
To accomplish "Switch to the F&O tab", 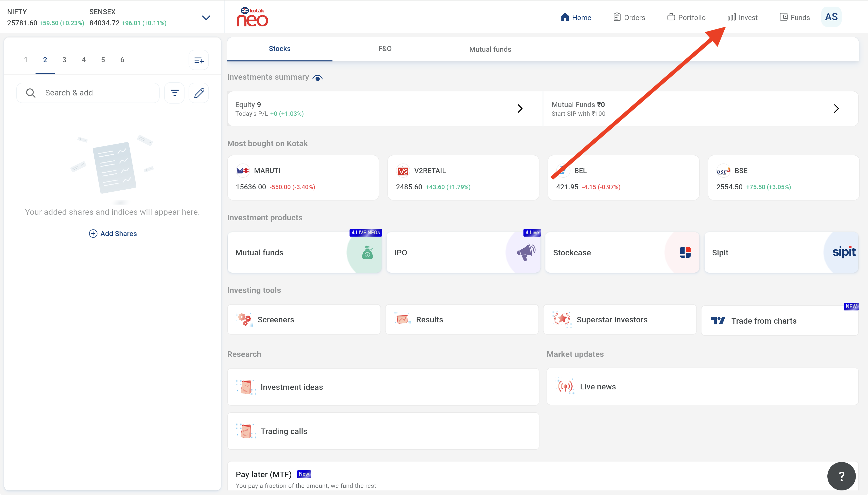I will pos(385,49).
